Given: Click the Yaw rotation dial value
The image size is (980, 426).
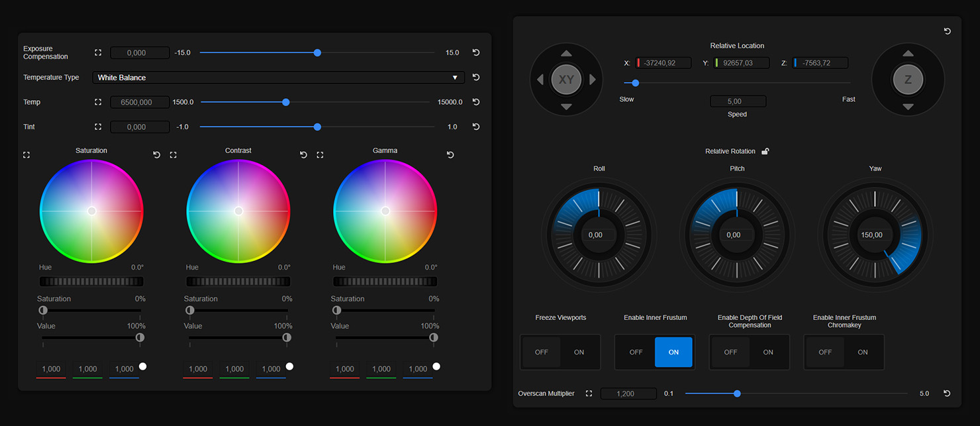Looking at the screenshot, I should [x=872, y=235].
